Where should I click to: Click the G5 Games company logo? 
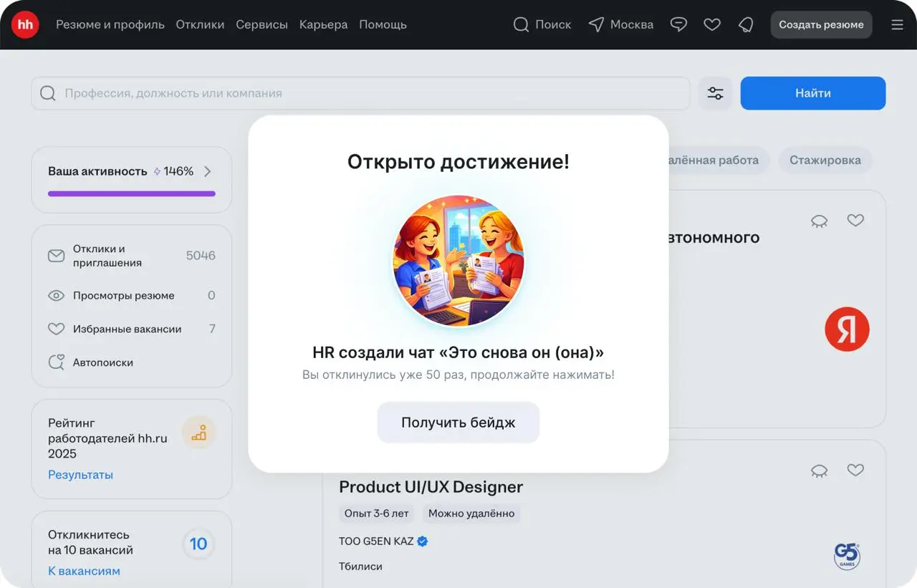pyautogui.click(x=847, y=556)
